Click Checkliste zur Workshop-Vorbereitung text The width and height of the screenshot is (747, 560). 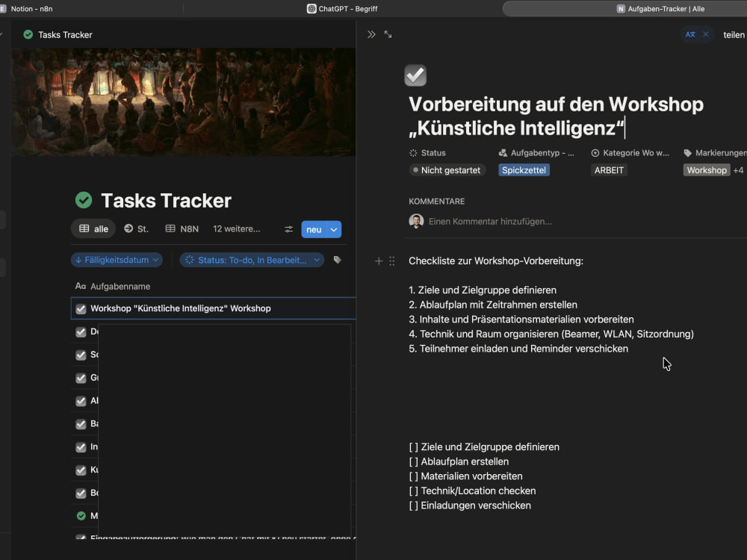coord(496,261)
